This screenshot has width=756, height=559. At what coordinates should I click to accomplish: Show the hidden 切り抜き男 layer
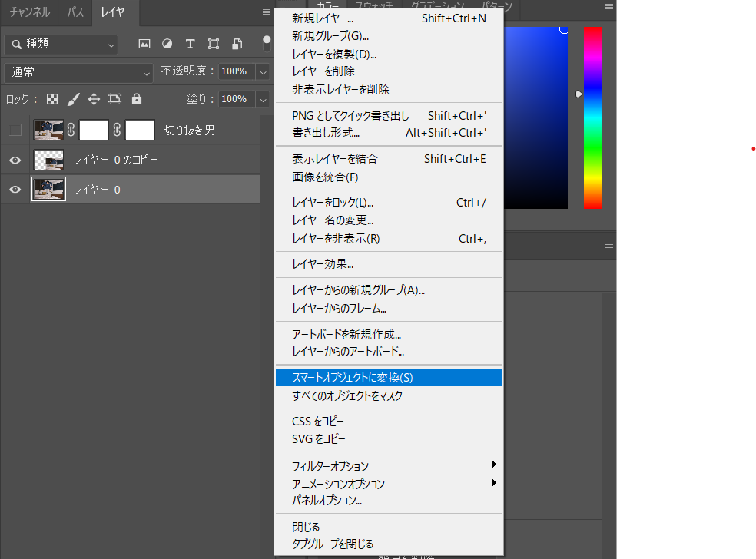(x=15, y=130)
